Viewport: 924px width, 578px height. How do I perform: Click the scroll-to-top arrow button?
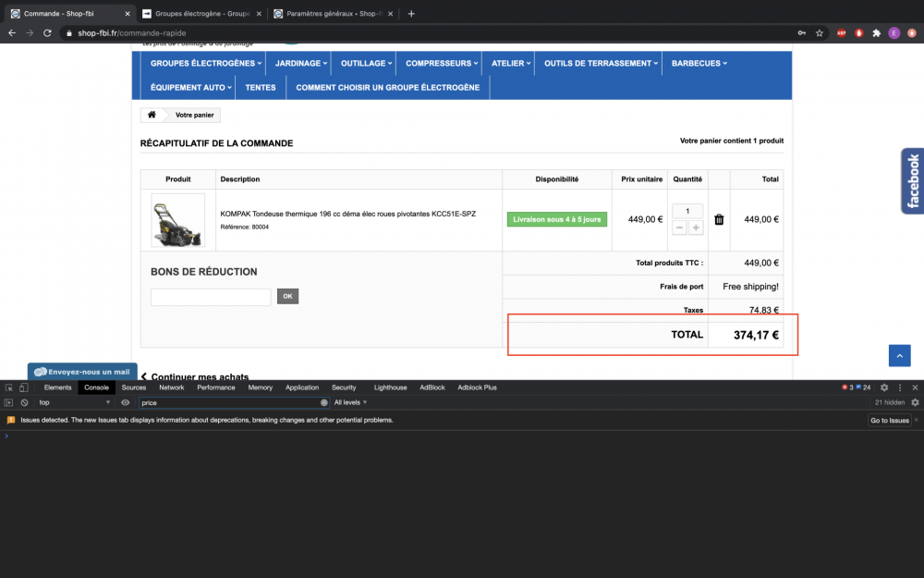(899, 355)
